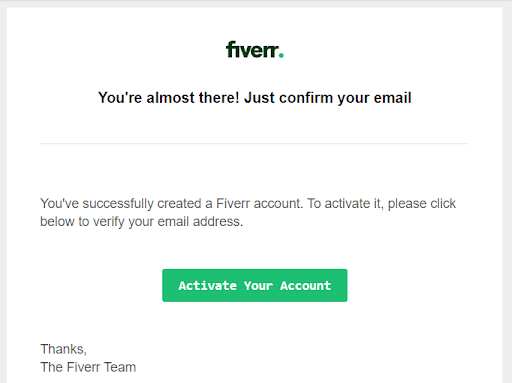The image size is (512, 383).
Task: Click 'The Fiverr Team' signature
Action: (x=88, y=367)
